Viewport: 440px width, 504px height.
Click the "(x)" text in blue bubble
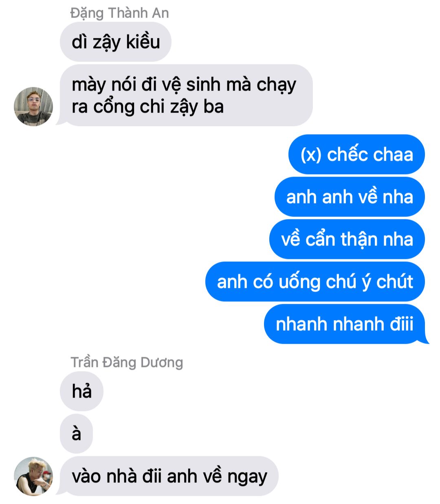[x=311, y=155]
